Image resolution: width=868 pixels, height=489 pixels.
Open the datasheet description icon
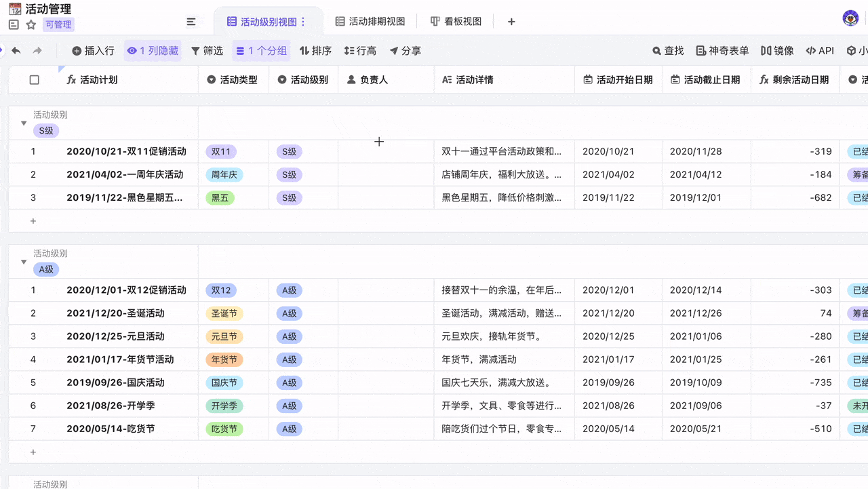[x=14, y=25]
